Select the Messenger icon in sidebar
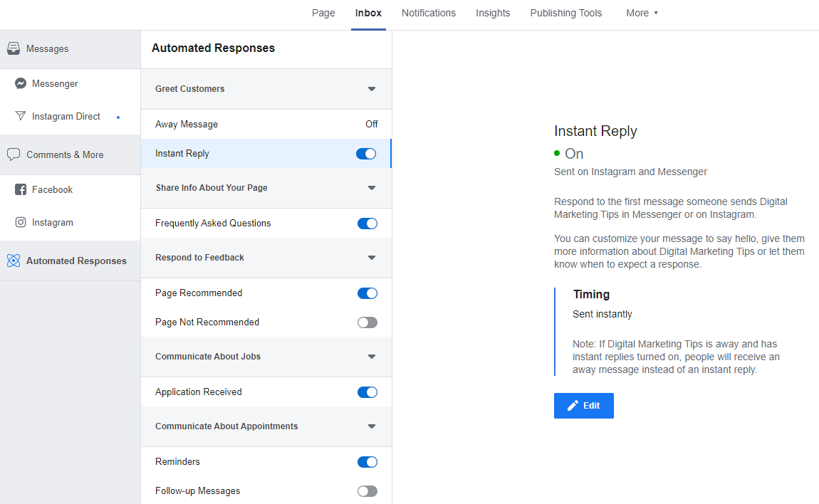This screenshot has width=819, height=504. pyautogui.click(x=21, y=83)
